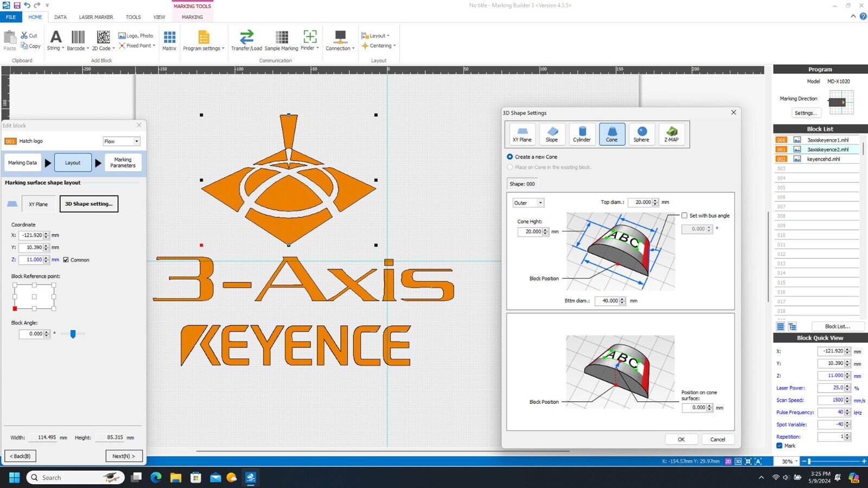This screenshot has height=488, width=868.
Task: Open the Outer dropdown in cone settings
Action: click(x=528, y=203)
